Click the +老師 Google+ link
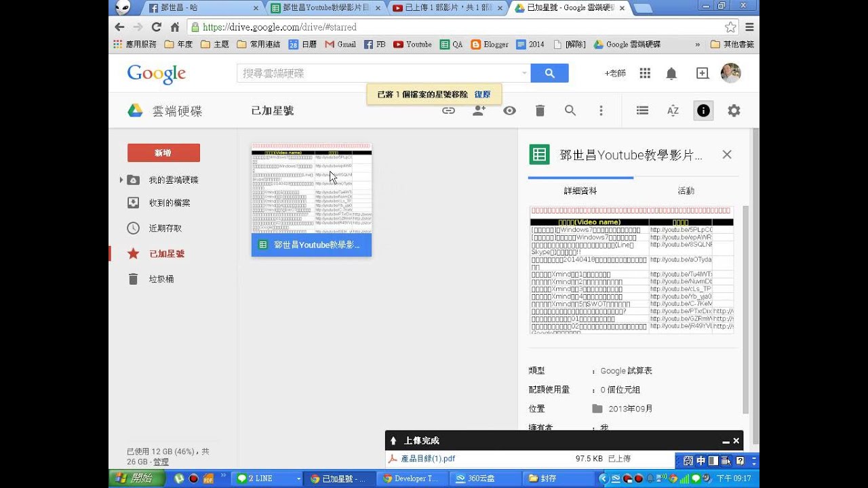 click(615, 73)
